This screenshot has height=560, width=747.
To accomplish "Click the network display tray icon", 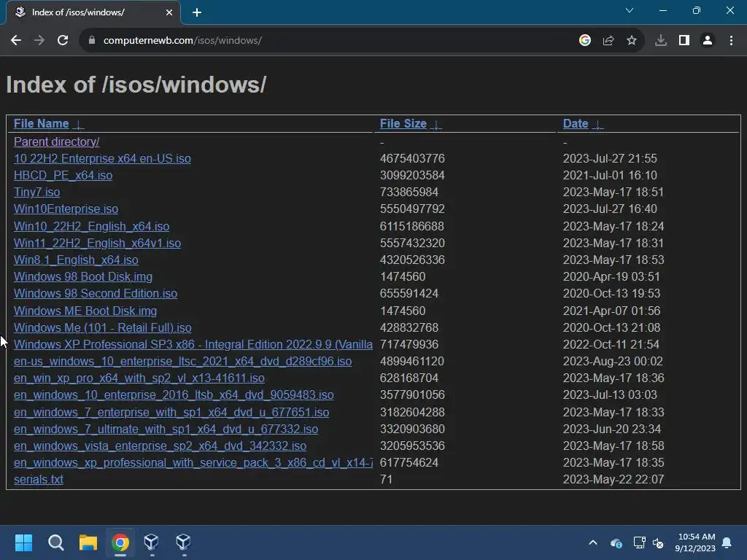I will (x=639, y=542).
